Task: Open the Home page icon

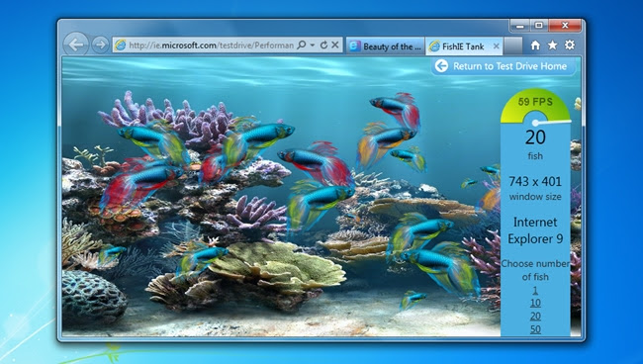Action: pos(535,45)
